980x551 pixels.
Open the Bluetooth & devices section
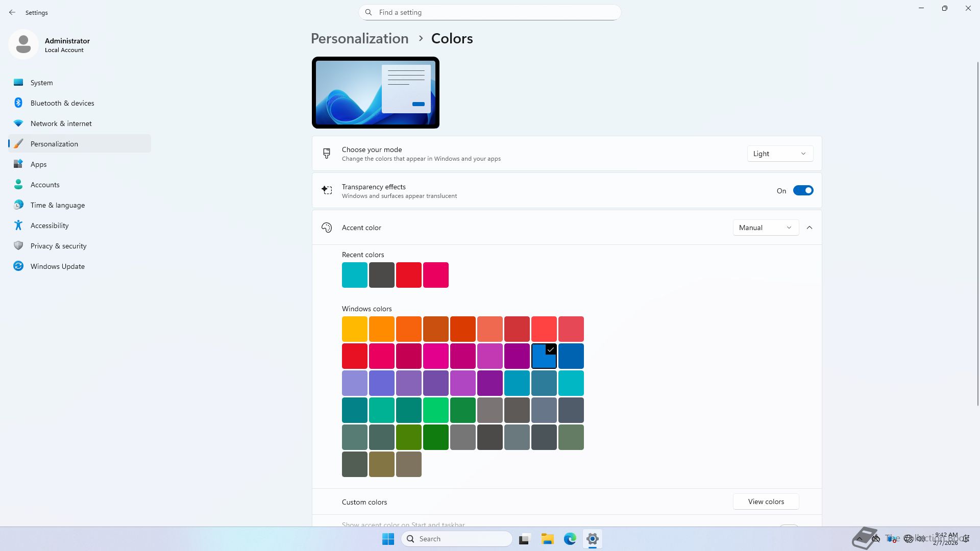click(62, 103)
